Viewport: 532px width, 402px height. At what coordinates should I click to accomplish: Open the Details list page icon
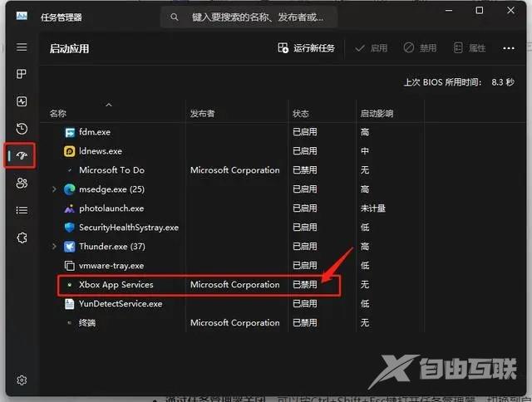pyautogui.click(x=22, y=210)
